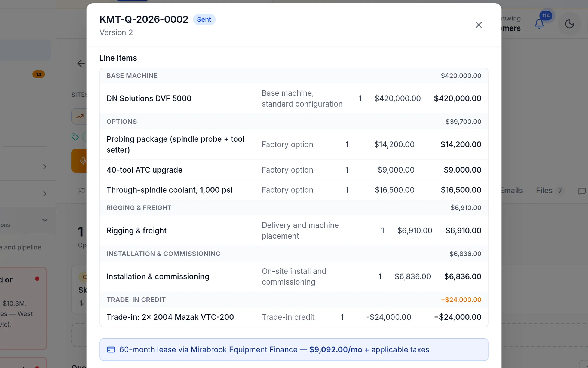Screen dimensions: 588x368
Task: Click the orange −$24,000.00 subtotal
Action: click(461, 300)
